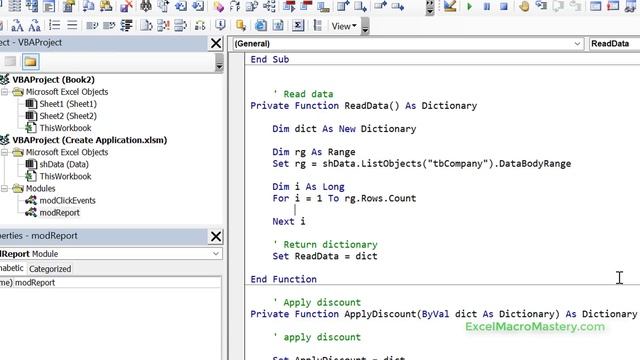
Task: Run the macro with the green play icon
Action: 469,7
